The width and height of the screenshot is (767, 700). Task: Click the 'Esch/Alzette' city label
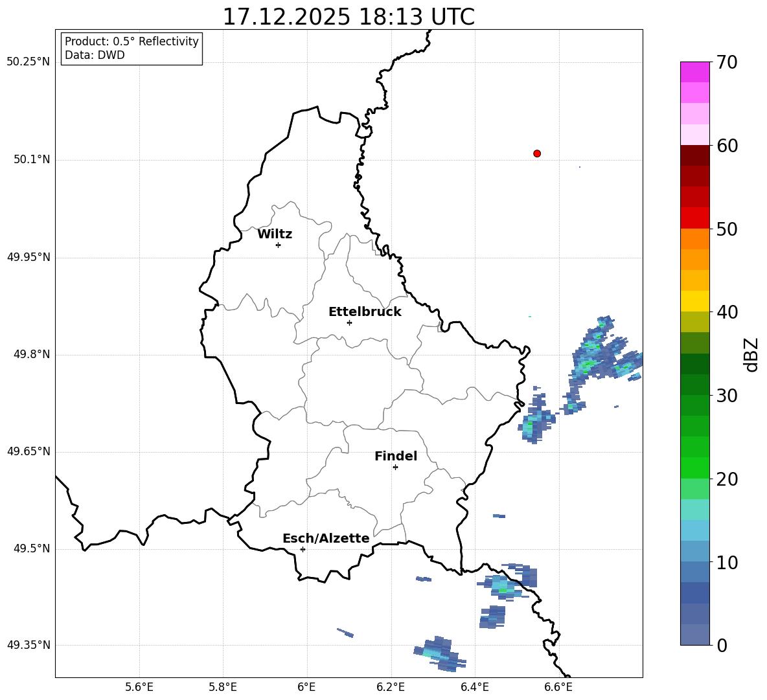pos(326,538)
